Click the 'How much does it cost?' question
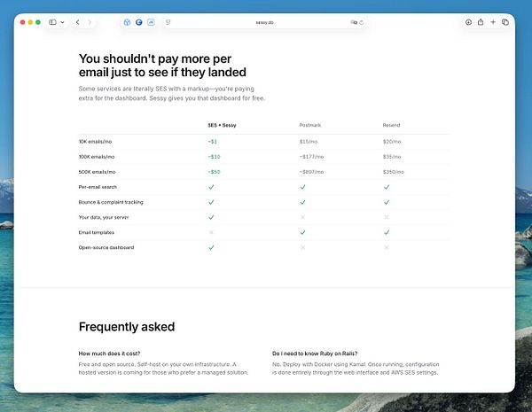Screen dimensions: 532x412 [x=109, y=354]
